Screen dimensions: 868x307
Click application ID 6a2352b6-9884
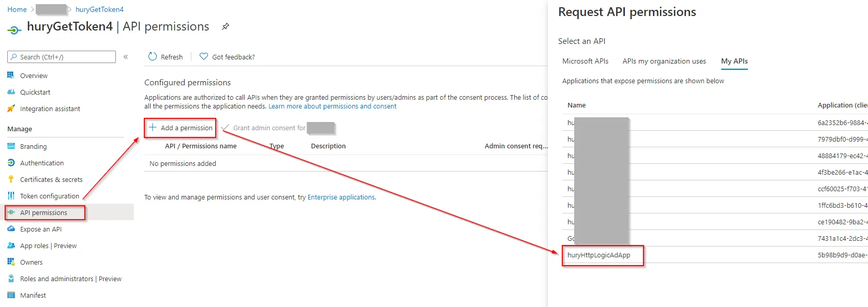tap(842, 122)
